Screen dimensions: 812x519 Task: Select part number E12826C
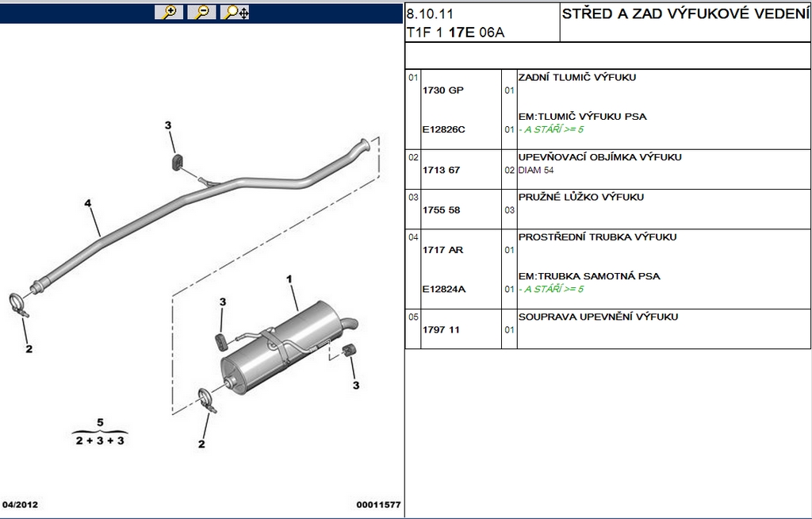point(444,129)
